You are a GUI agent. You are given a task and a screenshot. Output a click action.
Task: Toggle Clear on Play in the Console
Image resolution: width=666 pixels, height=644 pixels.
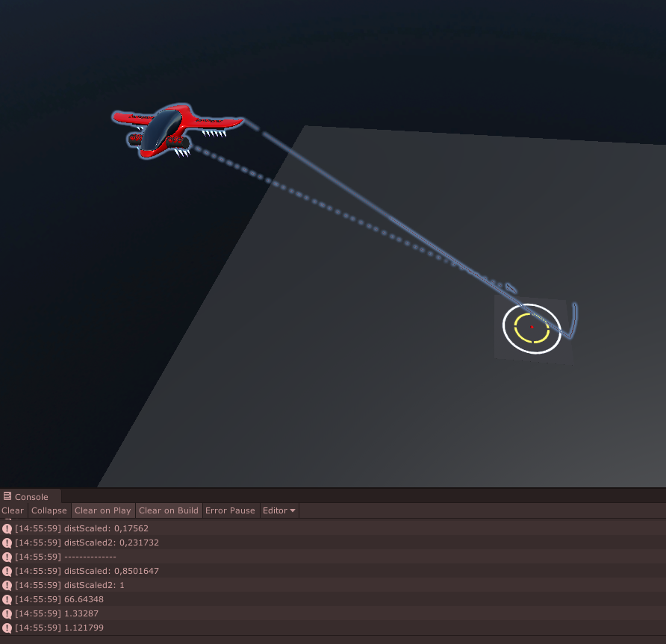(x=102, y=510)
